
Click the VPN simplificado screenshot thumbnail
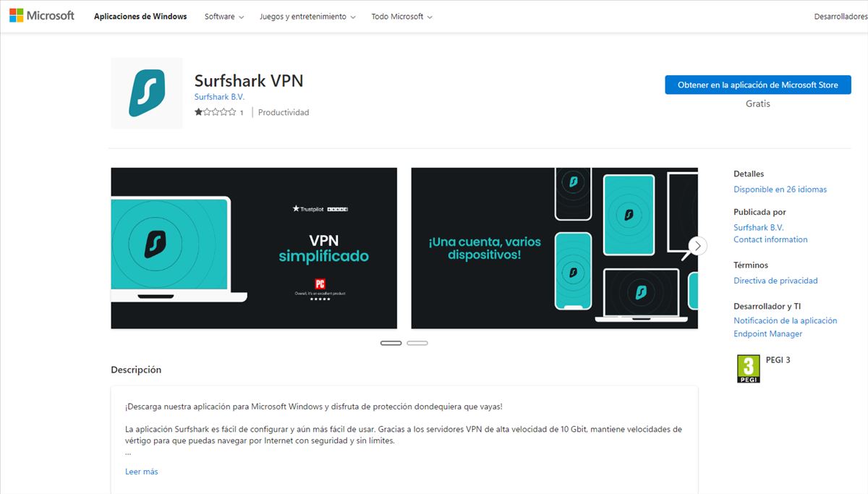pos(254,248)
